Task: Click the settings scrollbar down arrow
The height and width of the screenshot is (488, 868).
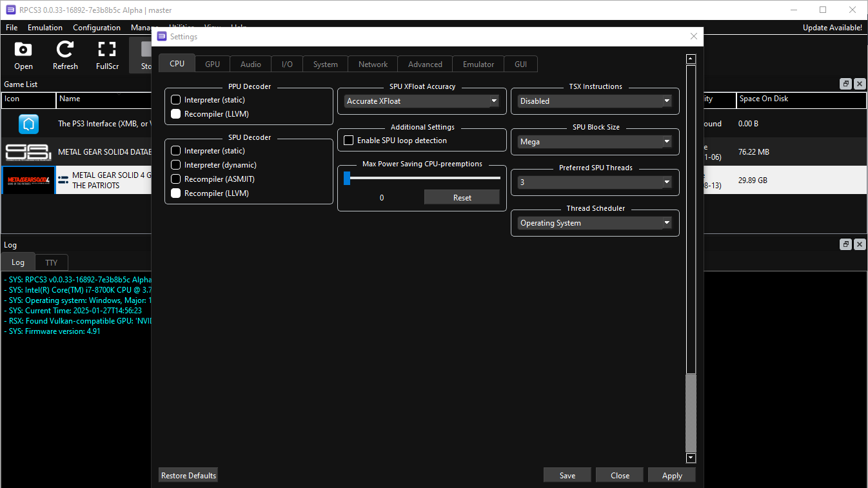Action: pyautogui.click(x=691, y=458)
